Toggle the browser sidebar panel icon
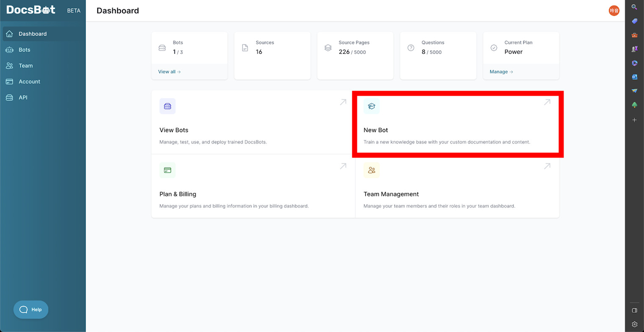This screenshot has width=644, height=332. 634,310
